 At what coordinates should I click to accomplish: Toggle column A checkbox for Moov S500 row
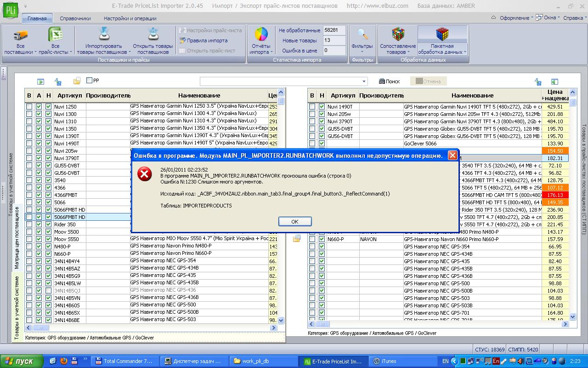pos(39,232)
